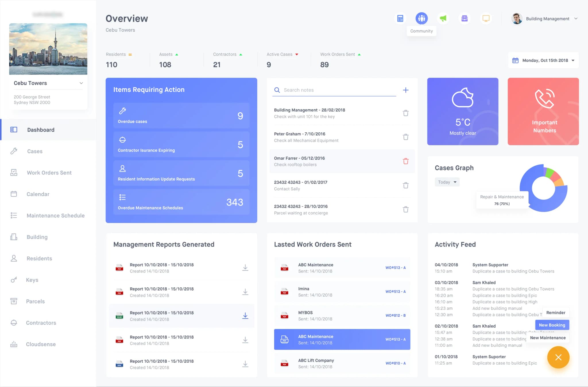This screenshot has height=387, width=588.
Task: Open Maintenance Schedule in sidebar
Action: (x=55, y=216)
